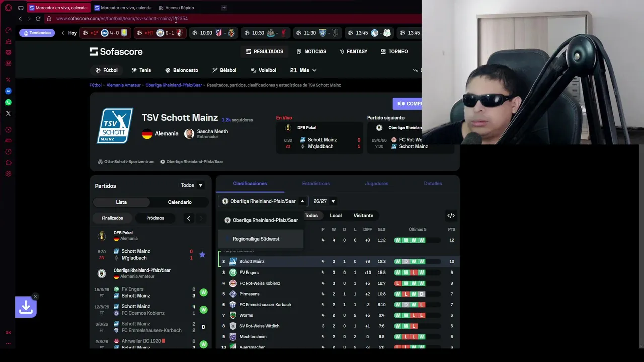Go to Sofascore home via logo
644x362 pixels.
pyautogui.click(x=116, y=51)
